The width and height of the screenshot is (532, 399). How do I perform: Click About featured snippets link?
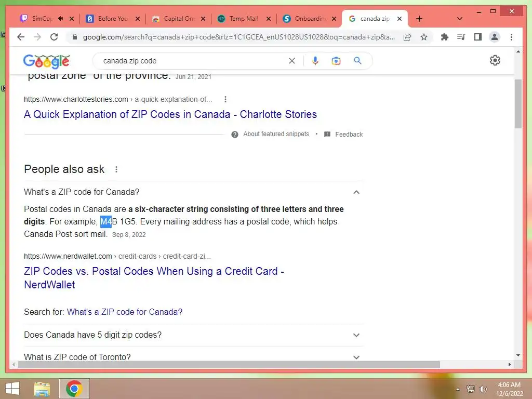click(x=276, y=134)
